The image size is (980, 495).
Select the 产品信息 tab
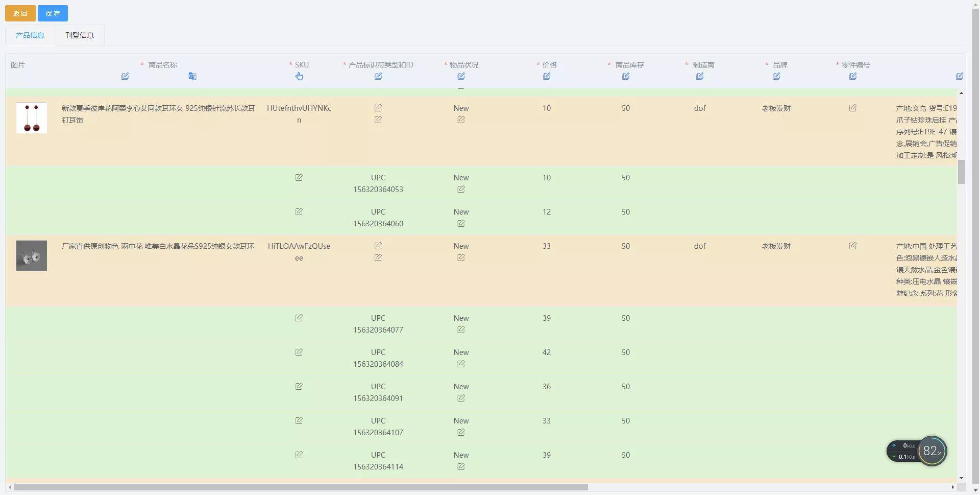coord(30,35)
